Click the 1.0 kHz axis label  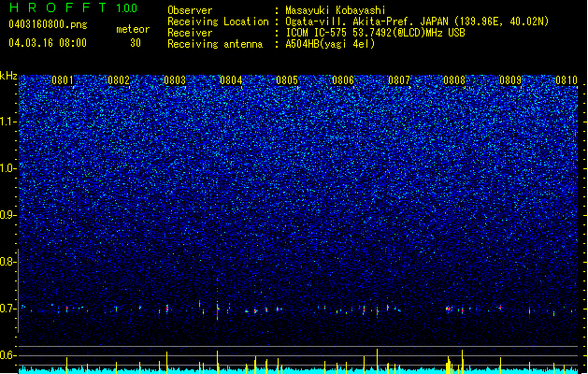pyautogui.click(x=8, y=168)
